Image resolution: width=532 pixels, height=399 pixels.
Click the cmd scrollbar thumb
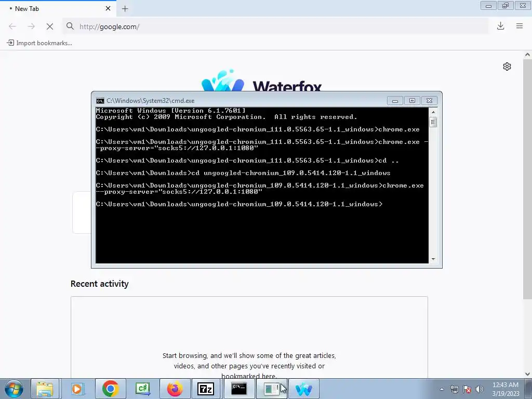pos(433,122)
